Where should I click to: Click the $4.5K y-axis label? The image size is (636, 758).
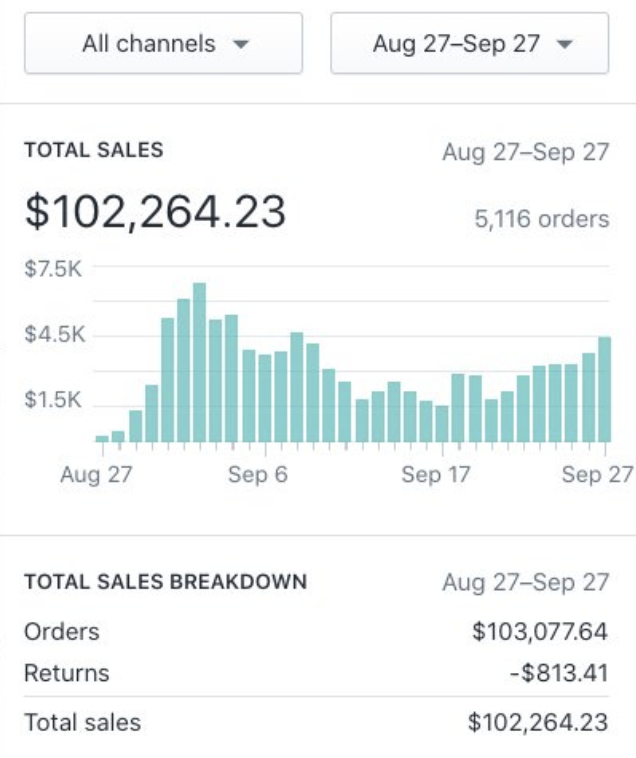(54, 334)
